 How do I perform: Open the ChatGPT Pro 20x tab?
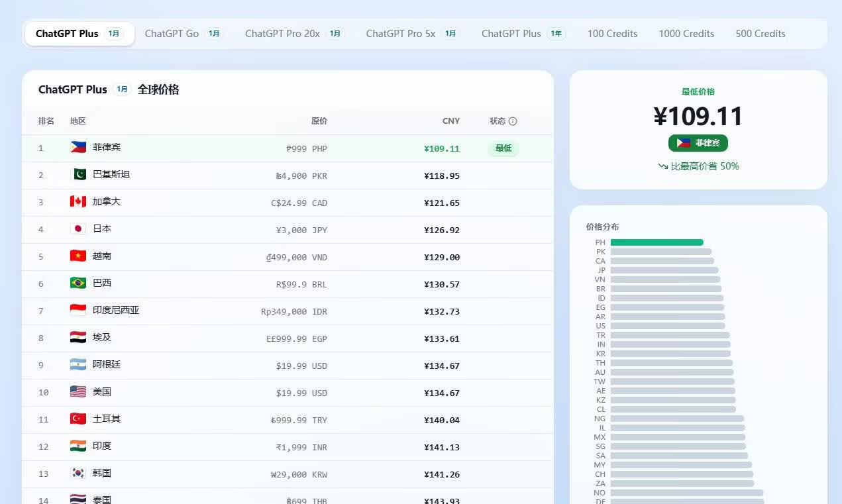pyautogui.click(x=295, y=34)
